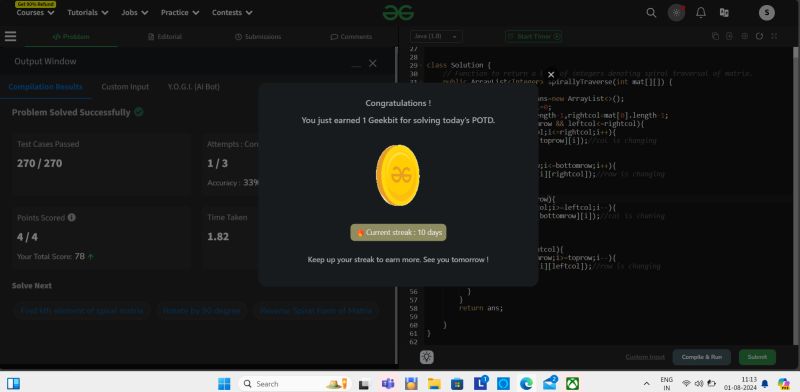
Task: Open Microsoft Teams from the taskbar
Action: 387,383
